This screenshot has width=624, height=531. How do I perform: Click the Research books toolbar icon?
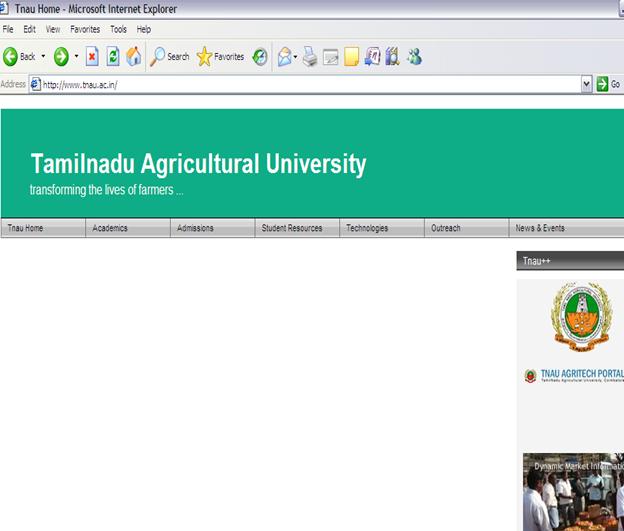tap(392, 57)
